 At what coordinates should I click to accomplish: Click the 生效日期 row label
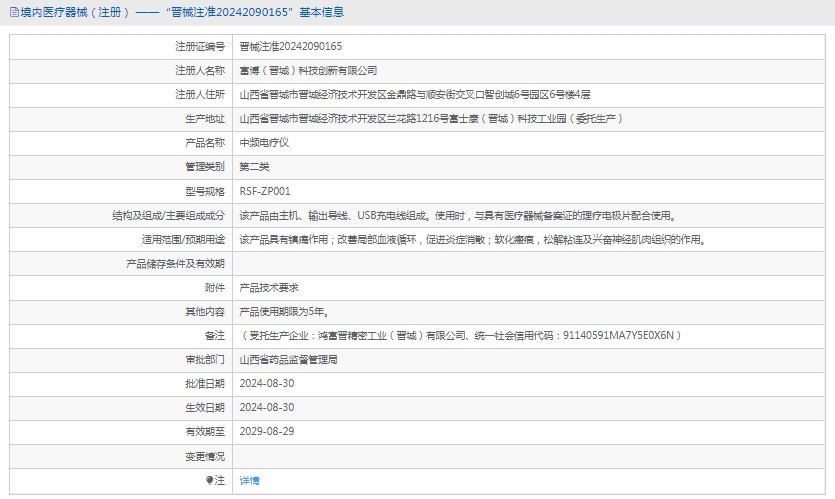click(204, 407)
